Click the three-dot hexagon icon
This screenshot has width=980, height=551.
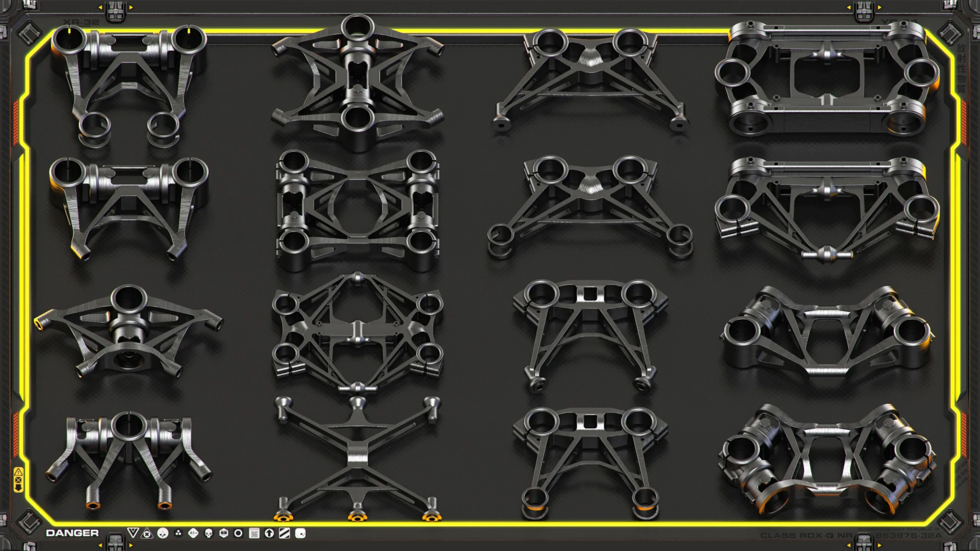click(178, 533)
